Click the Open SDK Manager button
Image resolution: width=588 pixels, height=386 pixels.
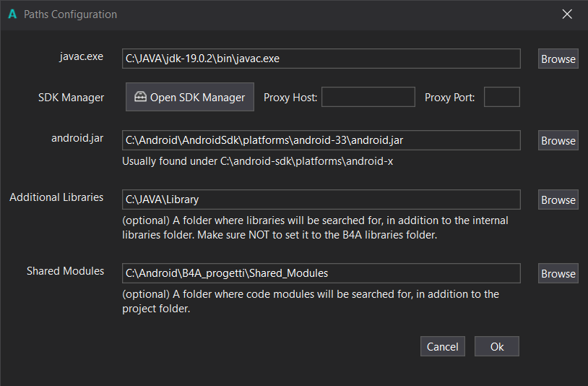click(190, 97)
